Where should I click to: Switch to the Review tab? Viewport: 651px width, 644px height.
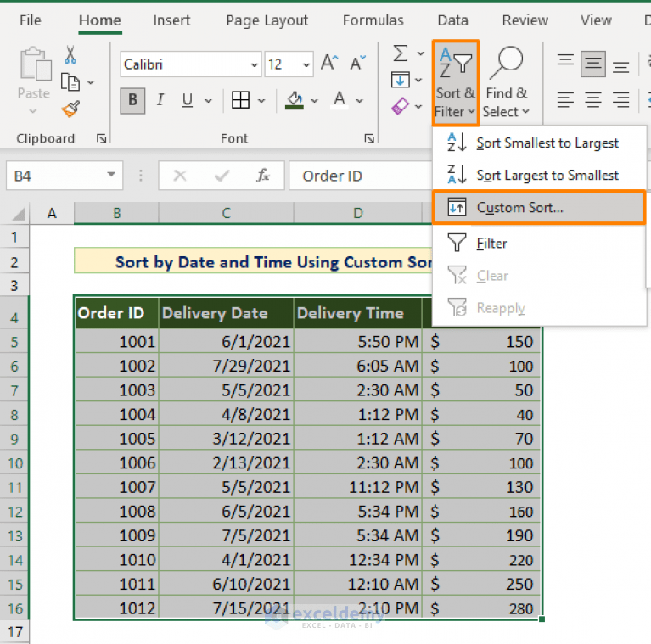(x=525, y=20)
